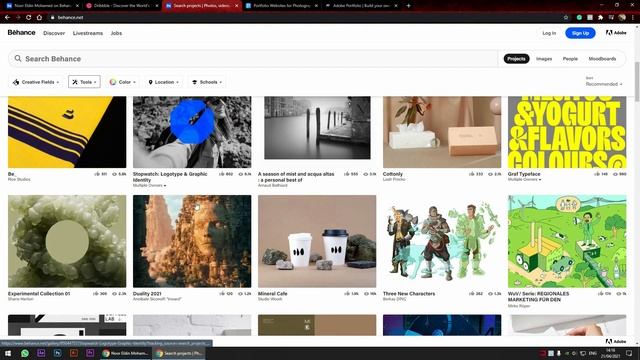Select the Images search tab
The height and width of the screenshot is (360, 640).
544,59
